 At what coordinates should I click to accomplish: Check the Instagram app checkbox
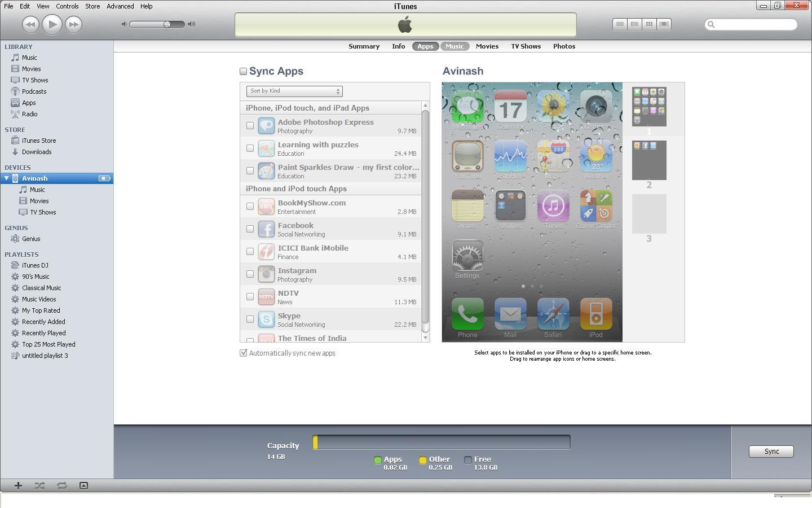point(250,274)
